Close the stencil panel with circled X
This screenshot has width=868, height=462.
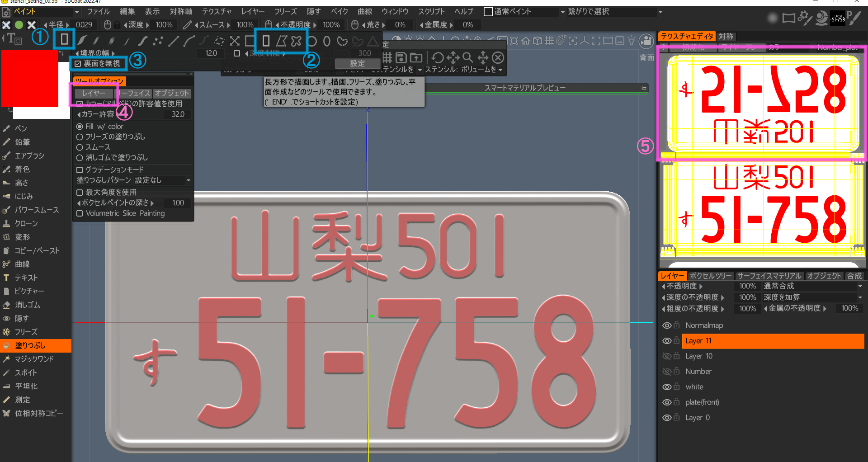pyautogui.click(x=498, y=57)
